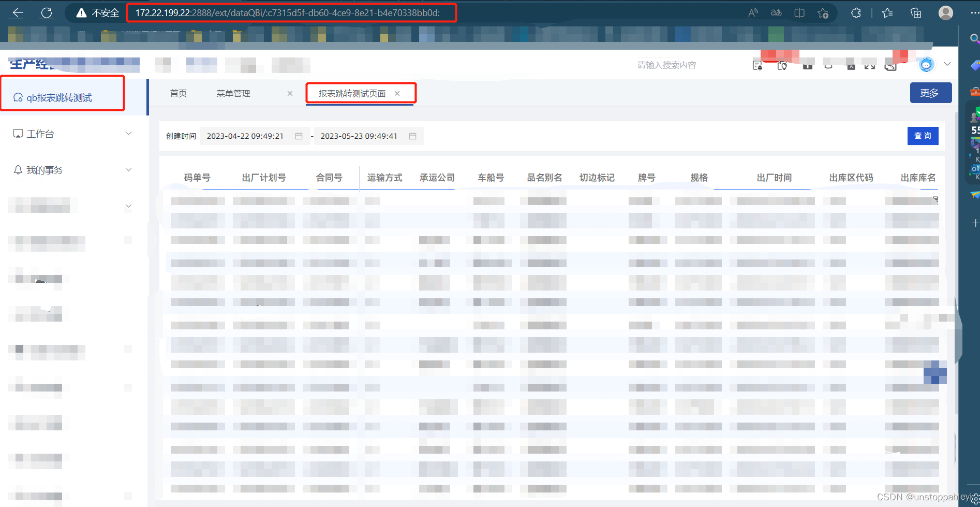Click the 出库库名 column header

point(918,178)
